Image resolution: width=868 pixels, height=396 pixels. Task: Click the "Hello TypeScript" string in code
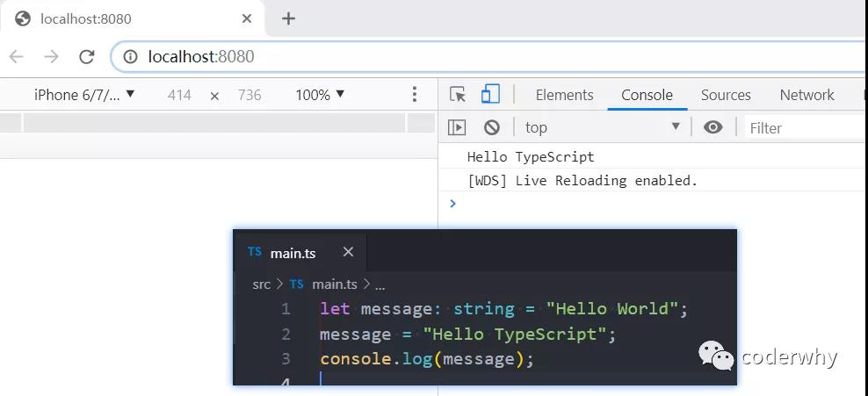point(515,334)
